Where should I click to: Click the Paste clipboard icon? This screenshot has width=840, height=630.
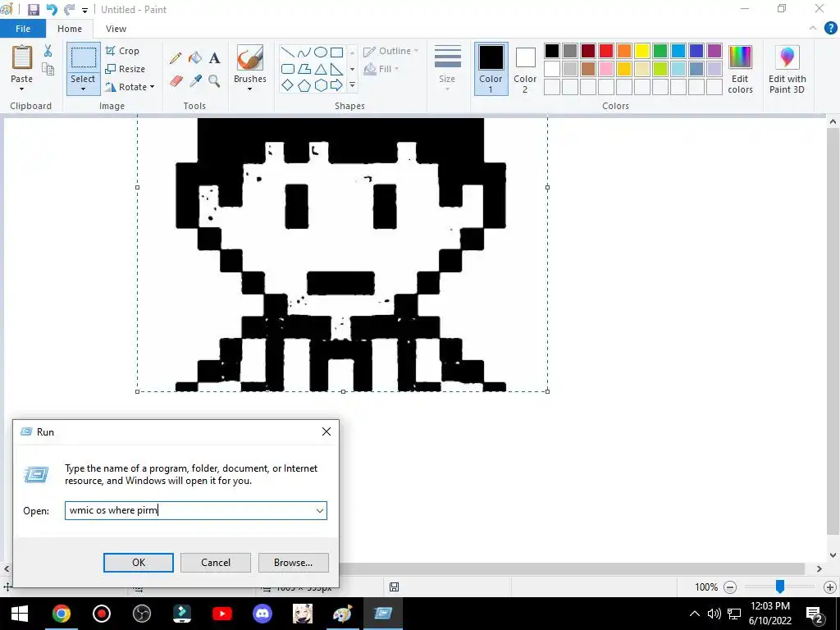(x=22, y=58)
